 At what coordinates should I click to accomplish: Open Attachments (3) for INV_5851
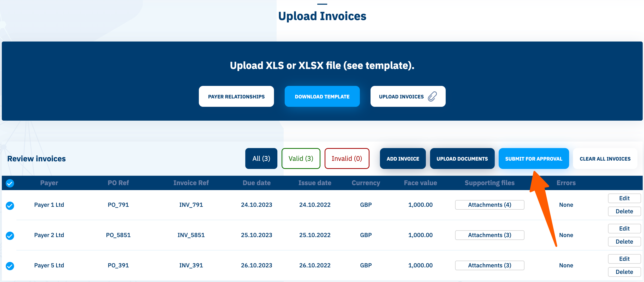tap(490, 235)
